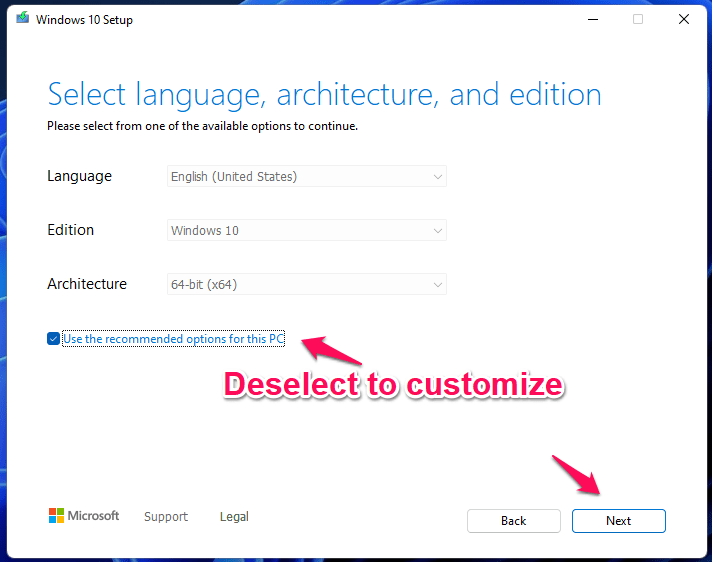Uncheck Use the recommended options for this PC

click(x=54, y=339)
